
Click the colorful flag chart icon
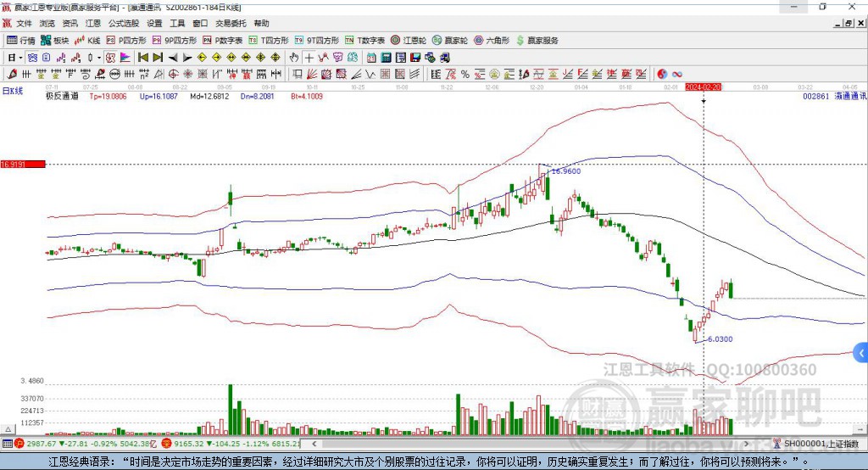coord(125,58)
